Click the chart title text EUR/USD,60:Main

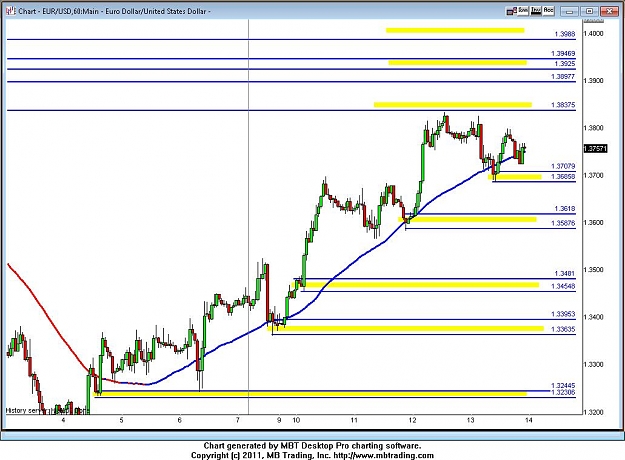tap(71, 11)
